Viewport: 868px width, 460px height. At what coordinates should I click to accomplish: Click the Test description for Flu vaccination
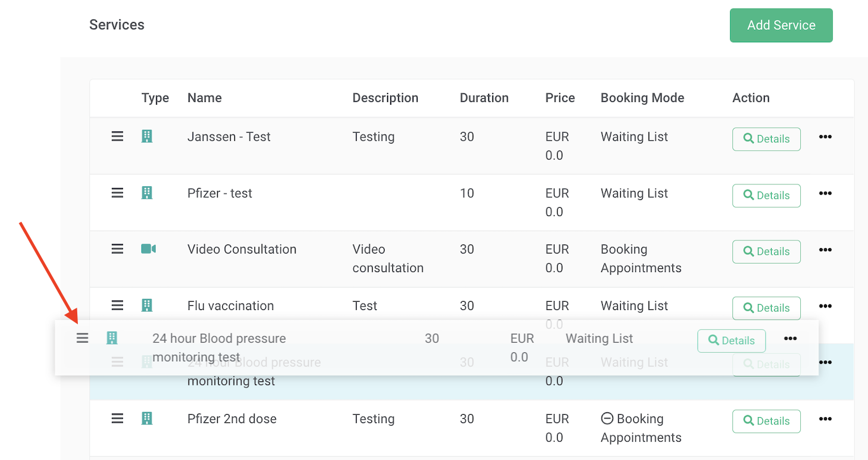coord(365,305)
